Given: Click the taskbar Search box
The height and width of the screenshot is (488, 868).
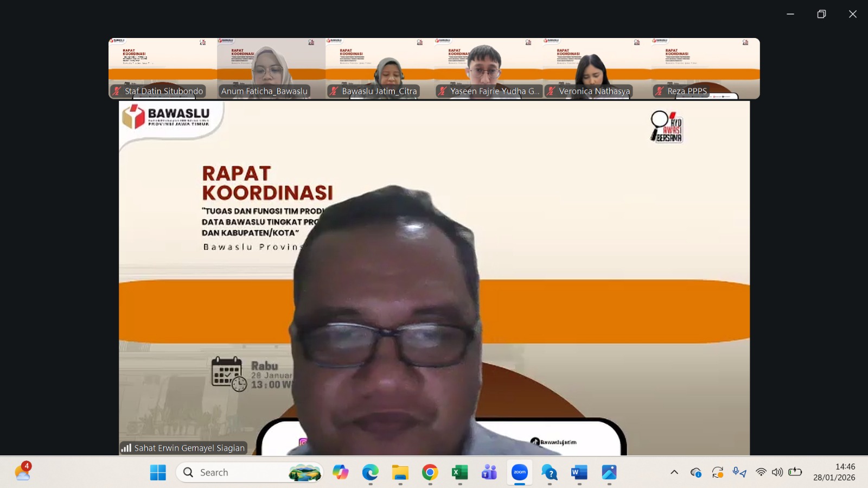Looking at the screenshot, I should pyautogui.click(x=250, y=473).
